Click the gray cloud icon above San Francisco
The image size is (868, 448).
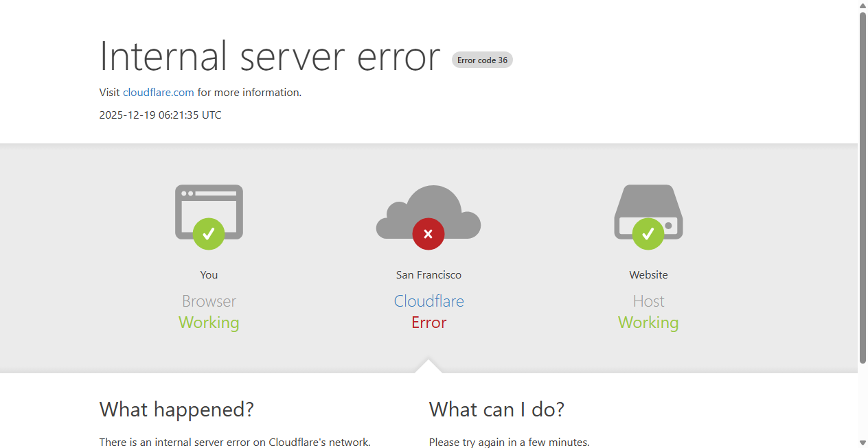pos(429,212)
